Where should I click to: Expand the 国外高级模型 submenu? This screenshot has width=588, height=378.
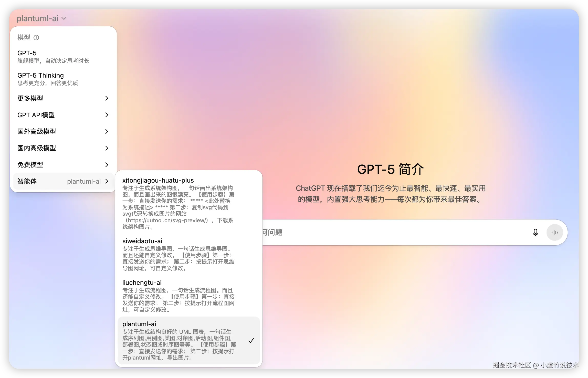point(63,131)
